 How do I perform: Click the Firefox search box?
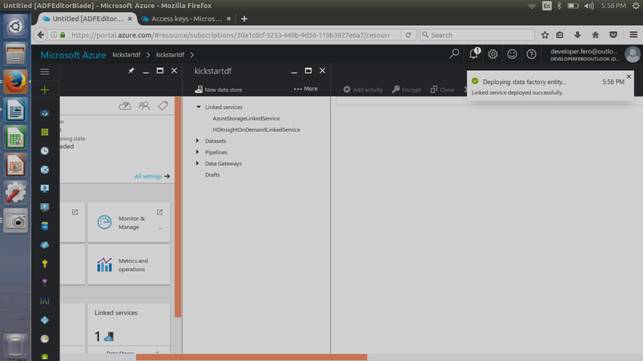coord(477,35)
